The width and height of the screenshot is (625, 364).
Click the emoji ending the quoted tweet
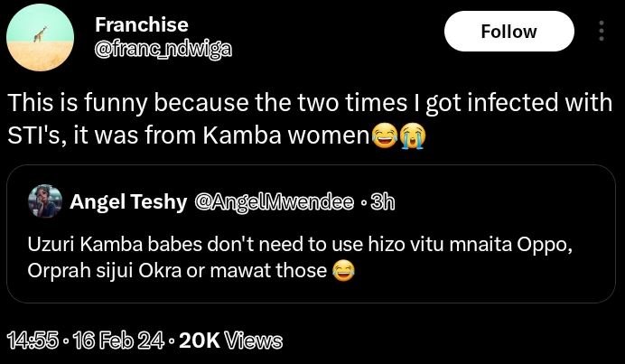point(343,269)
